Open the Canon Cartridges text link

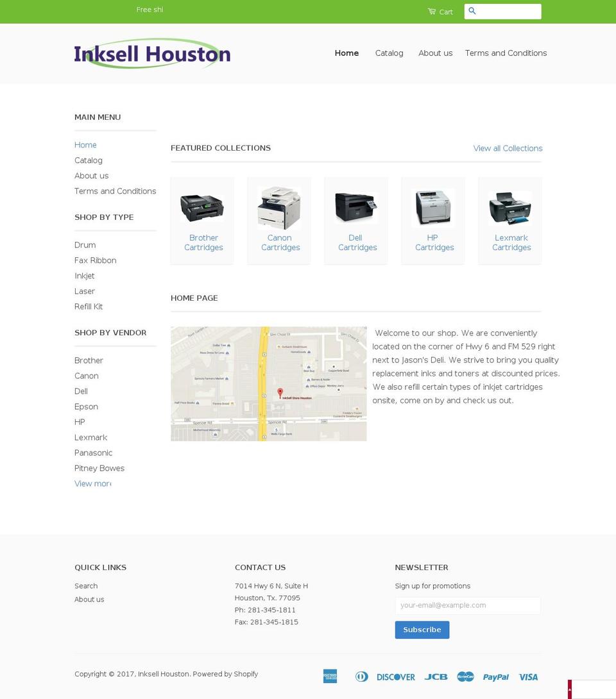280,242
